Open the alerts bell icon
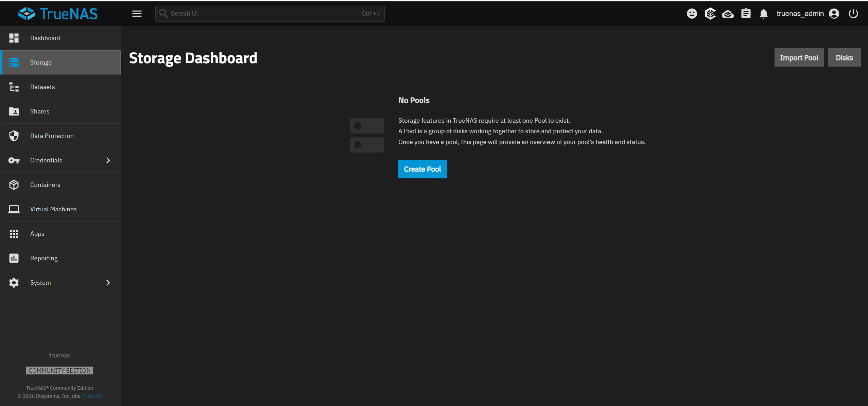 coord(764,14)
